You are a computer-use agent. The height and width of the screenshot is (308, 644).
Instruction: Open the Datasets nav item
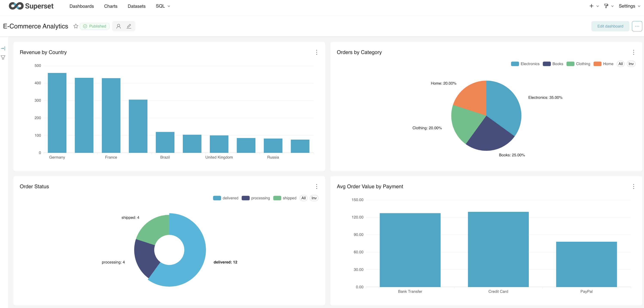click(x=136, y=6)
